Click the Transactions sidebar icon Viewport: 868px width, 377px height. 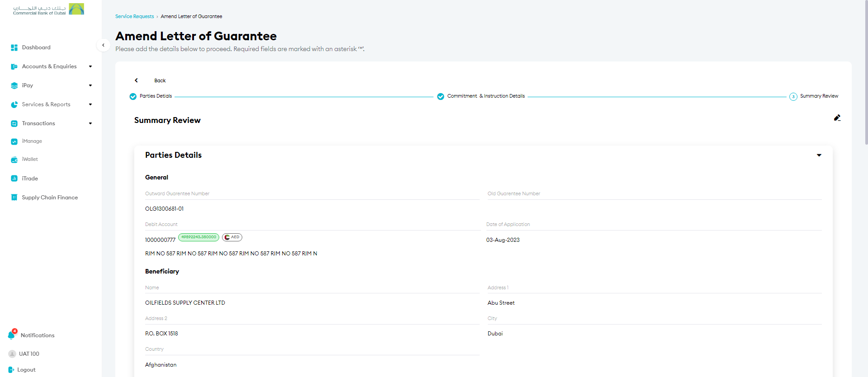click(x=14, y=123)
